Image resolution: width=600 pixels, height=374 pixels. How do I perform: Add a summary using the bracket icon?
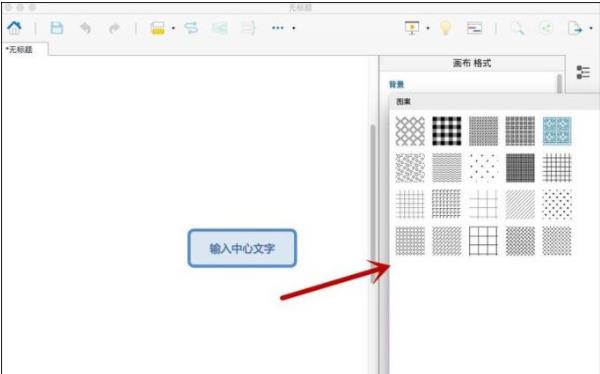tap(248, 28)
